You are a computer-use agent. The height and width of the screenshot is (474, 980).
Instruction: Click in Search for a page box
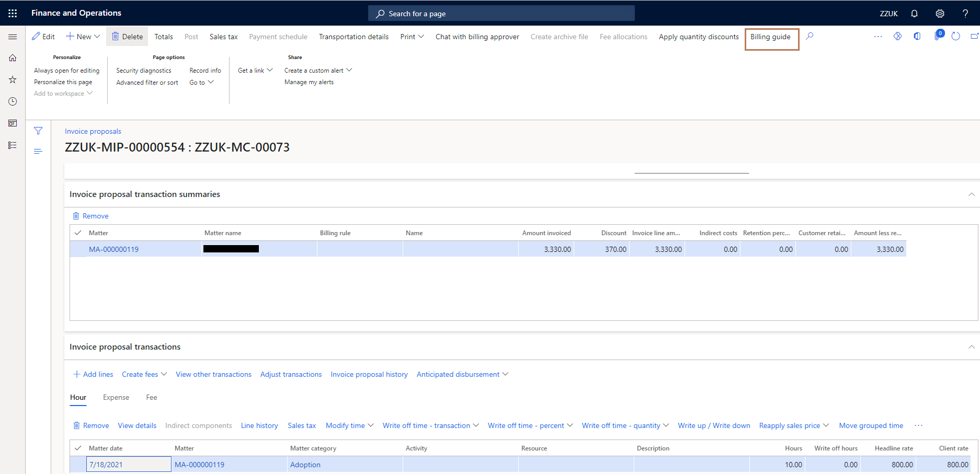coord(502,14)
